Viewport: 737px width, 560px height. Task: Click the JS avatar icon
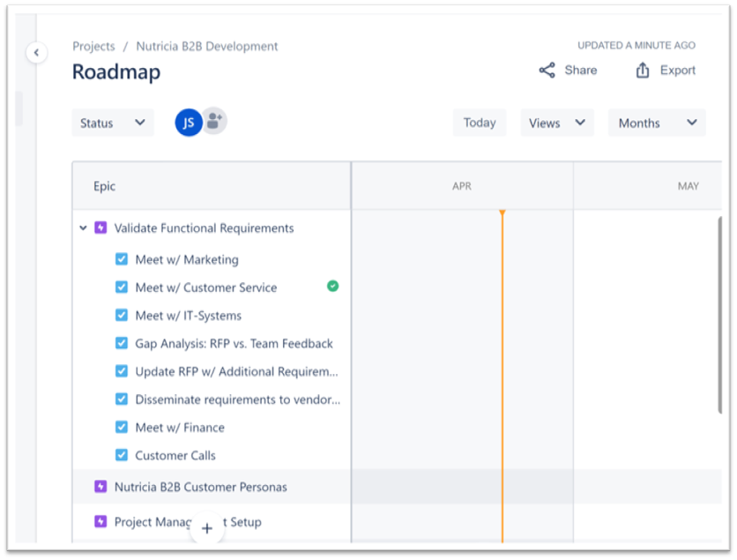pyautogui.click(x=188, y=123)
